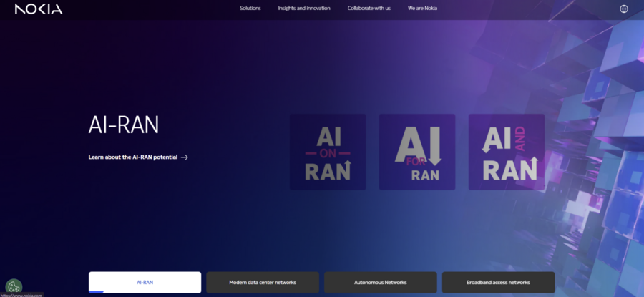Switch to the AI-RAN slide tab
The height and width of the screenshot is (297, 644).
point(145,282)
